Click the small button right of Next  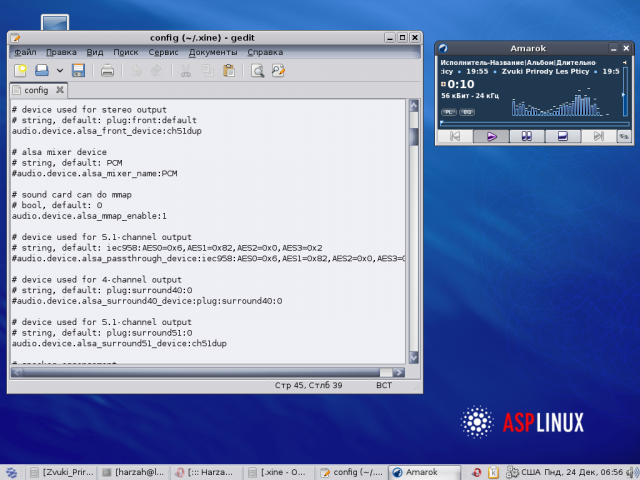click(x=624, y=136)
